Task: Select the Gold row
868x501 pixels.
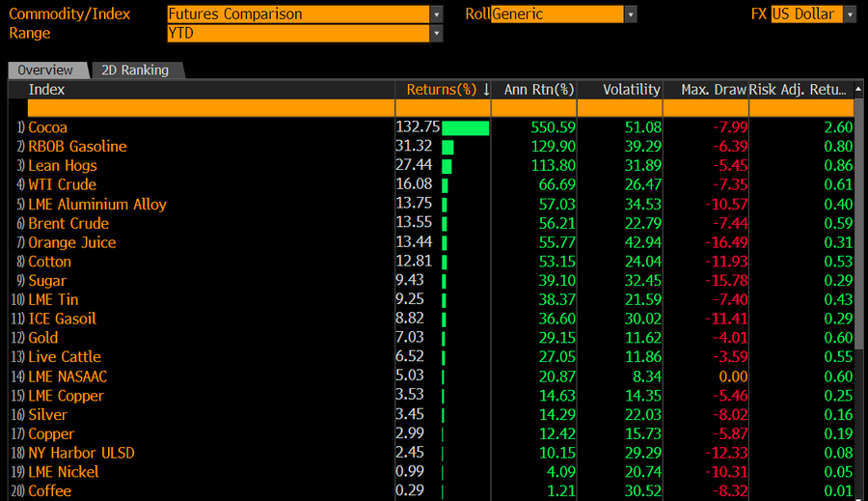Action: (432, 338)
